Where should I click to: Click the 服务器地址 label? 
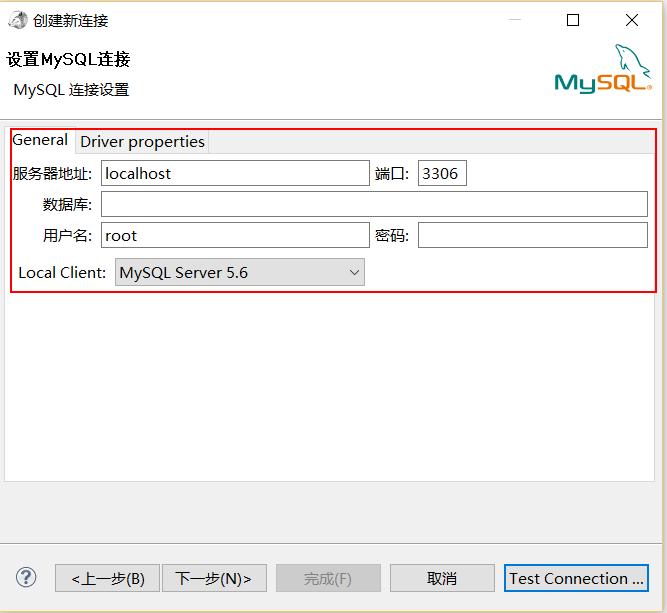52,174
